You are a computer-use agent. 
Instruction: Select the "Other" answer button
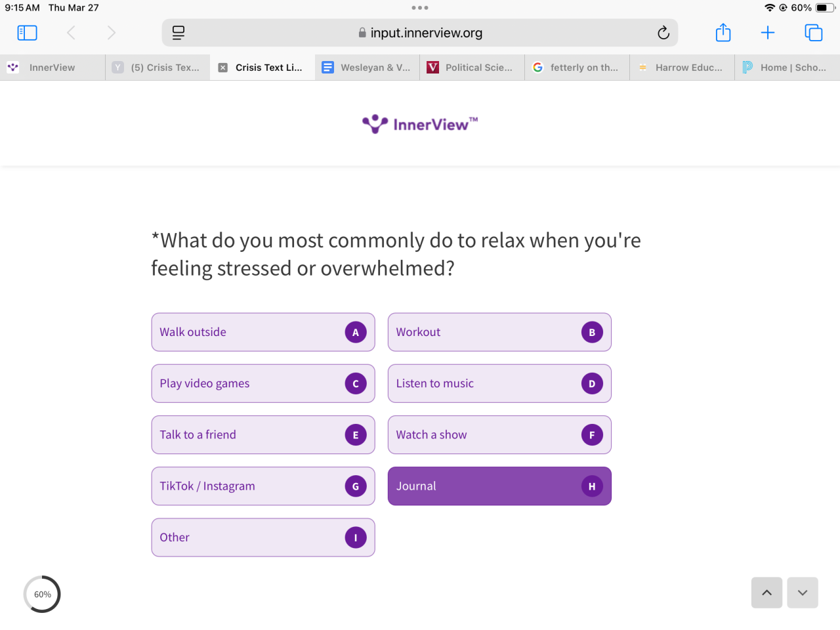(x=262, y=537)
